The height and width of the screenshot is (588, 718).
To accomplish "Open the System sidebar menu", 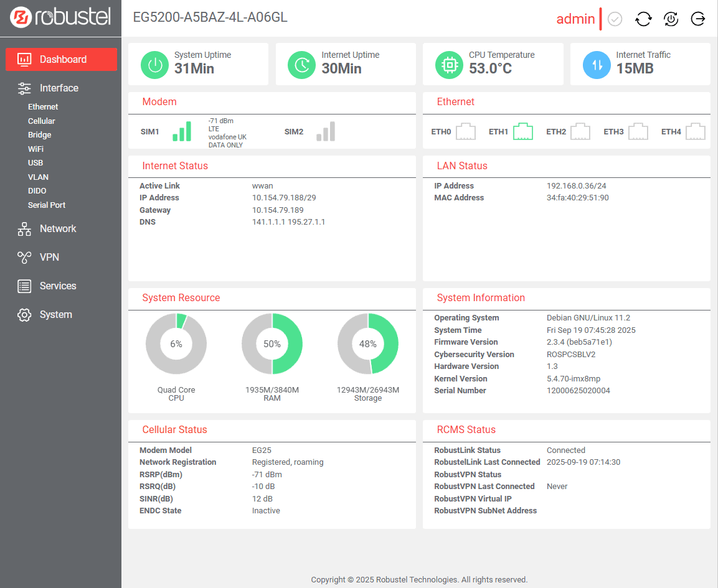I will click(x=55, y=315).
